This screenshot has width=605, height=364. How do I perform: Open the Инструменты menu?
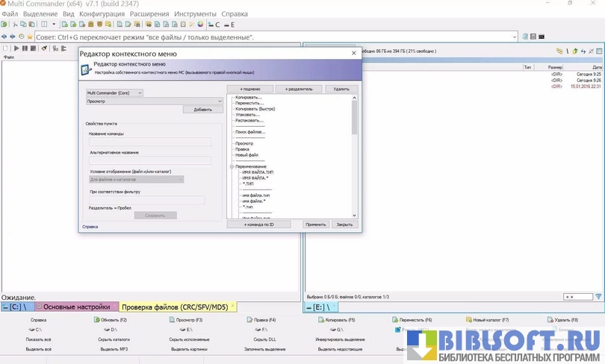tap(195, 14)
